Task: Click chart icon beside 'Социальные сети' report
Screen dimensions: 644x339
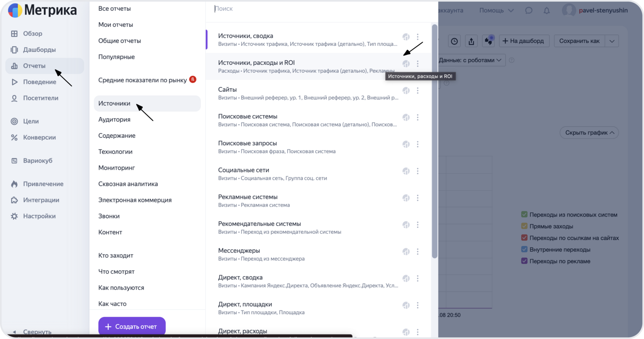Action: pos(406,171)
